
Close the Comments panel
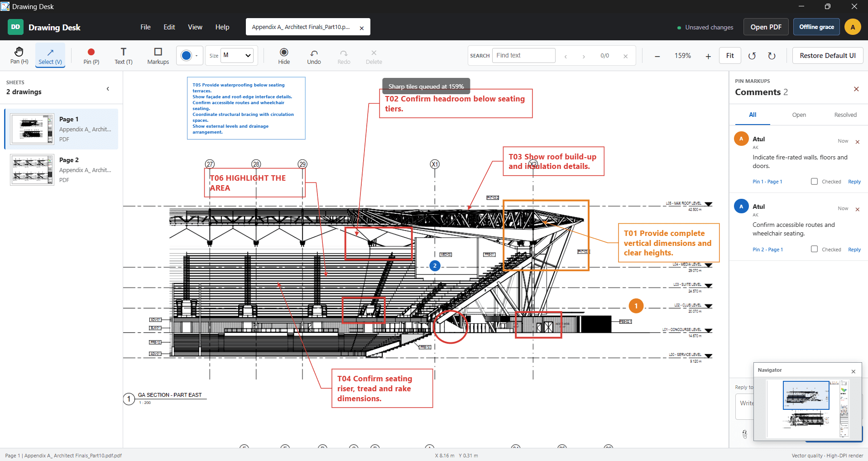(x=856, y=89)
